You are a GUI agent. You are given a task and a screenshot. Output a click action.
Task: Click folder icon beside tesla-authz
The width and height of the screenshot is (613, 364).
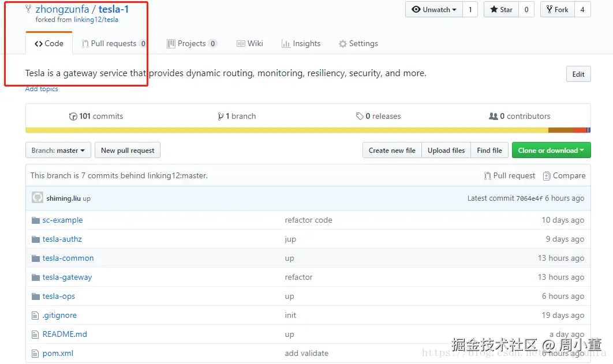(36, 239)
